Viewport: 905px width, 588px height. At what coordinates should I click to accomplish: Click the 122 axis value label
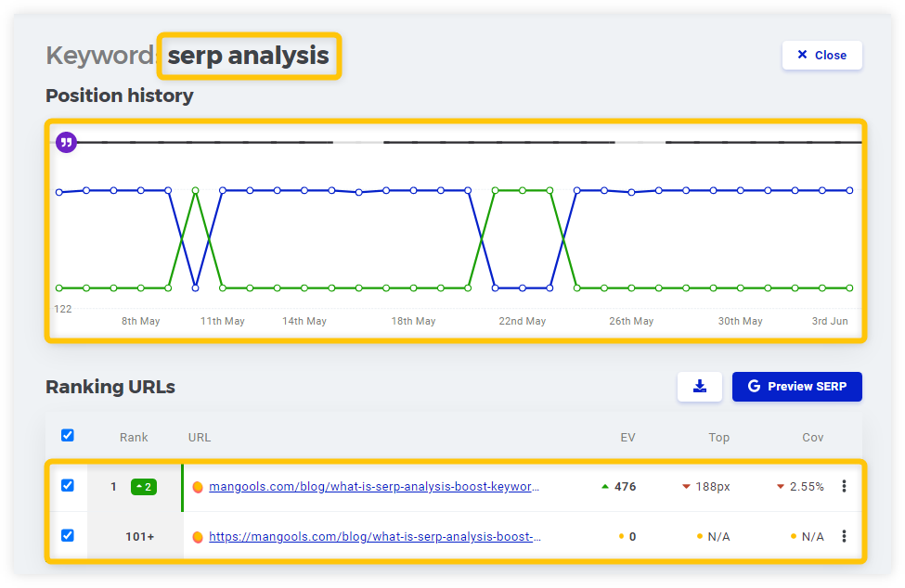point(63,309)
